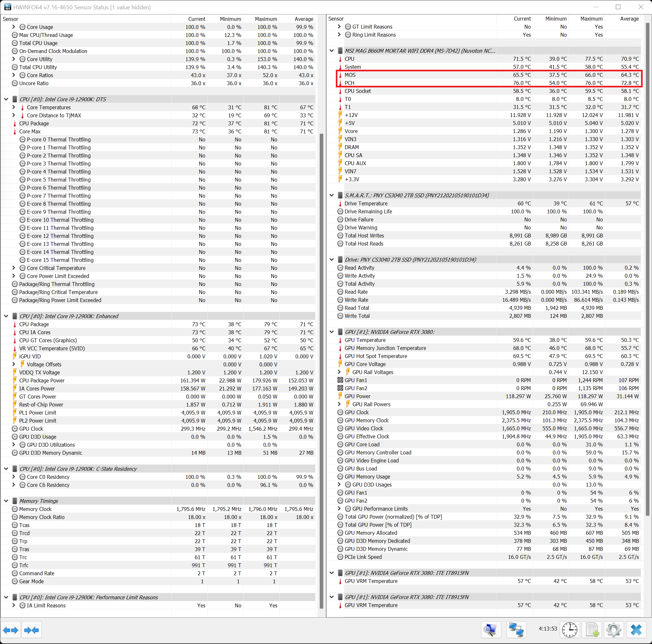Collapse the CPU i9-12900K DTS group
Image resolution: width=652 pixels, height=644 pixels.
(6, 99)
